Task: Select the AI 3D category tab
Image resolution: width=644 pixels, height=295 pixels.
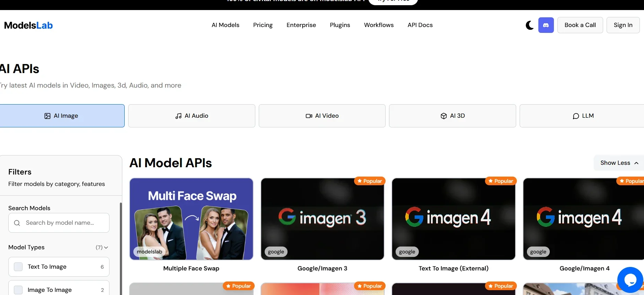Action: click(452, 116)
